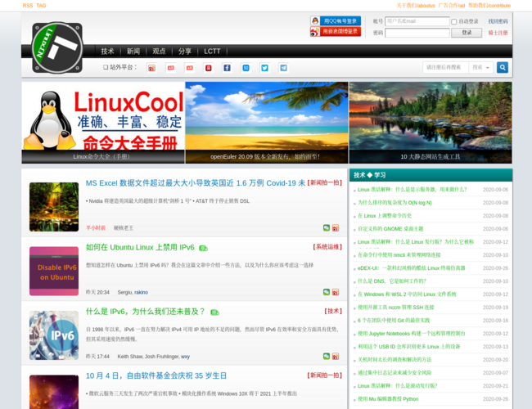Screen dimensions: 532x409
Task: Click the comment icon beside '什么是 IPv6，为什么我们还未普及？'
Action: (214, 312)
